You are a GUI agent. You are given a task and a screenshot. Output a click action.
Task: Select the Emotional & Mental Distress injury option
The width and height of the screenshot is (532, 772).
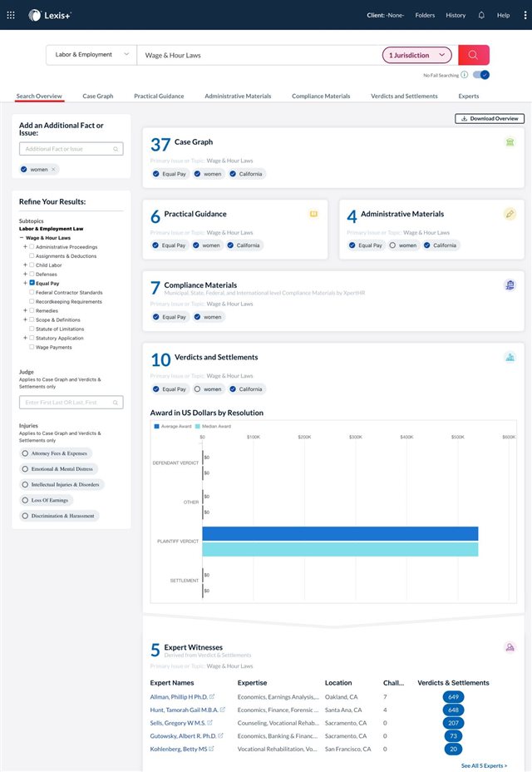coord(58,468)
